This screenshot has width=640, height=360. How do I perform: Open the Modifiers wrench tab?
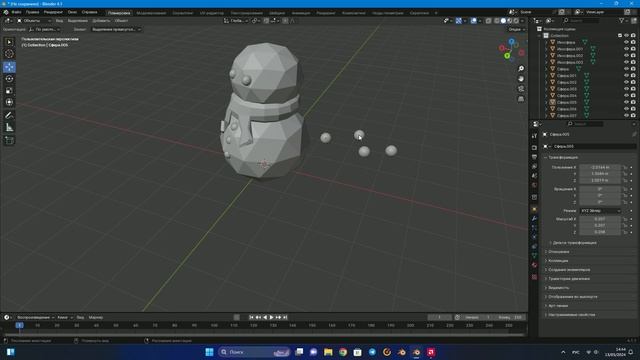point(534,219)
